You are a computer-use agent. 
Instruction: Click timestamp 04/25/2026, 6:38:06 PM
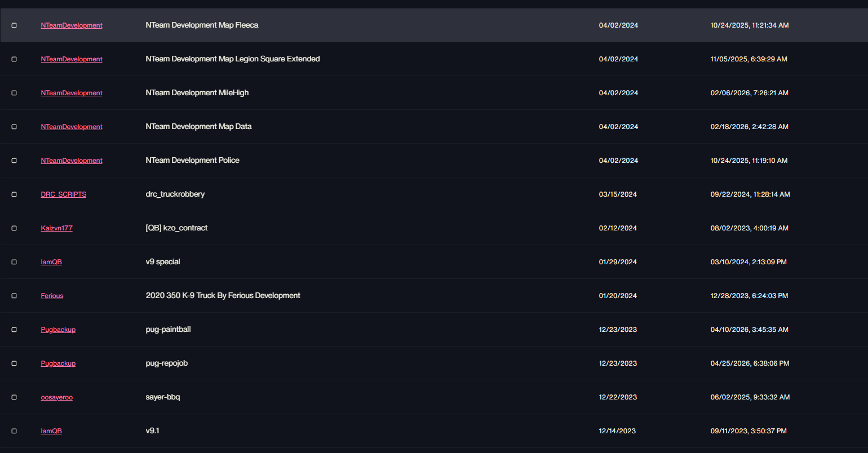coord(750,363)
